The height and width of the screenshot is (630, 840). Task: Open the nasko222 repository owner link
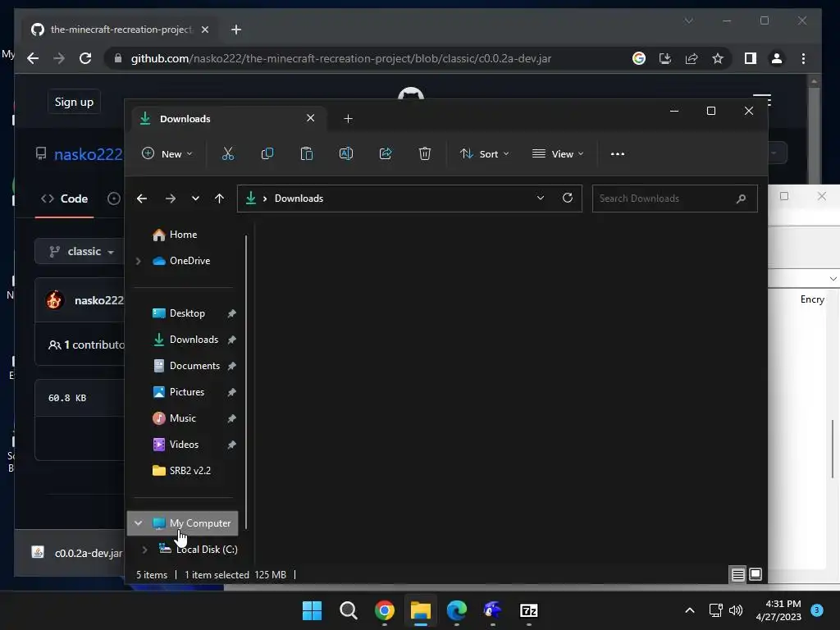[89, 154]
